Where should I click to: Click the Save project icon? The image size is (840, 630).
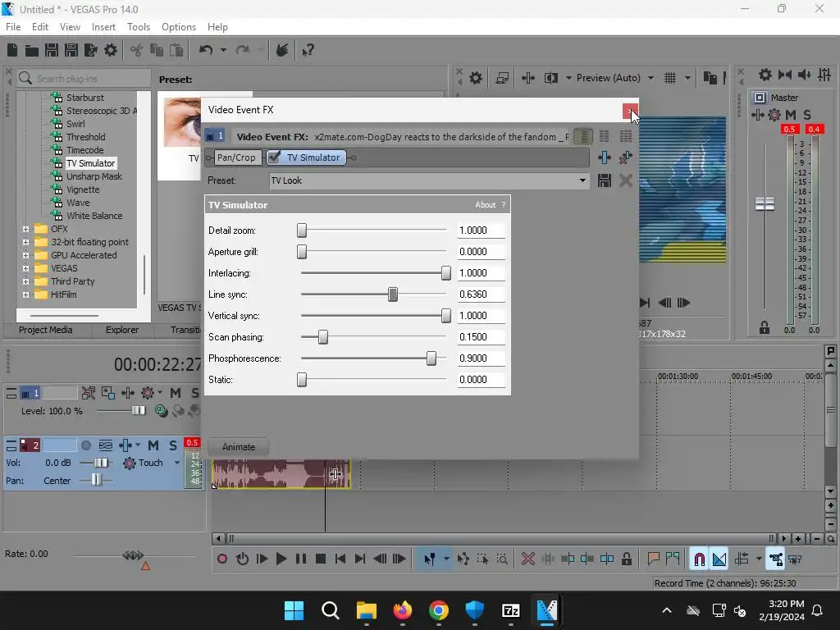52,50
